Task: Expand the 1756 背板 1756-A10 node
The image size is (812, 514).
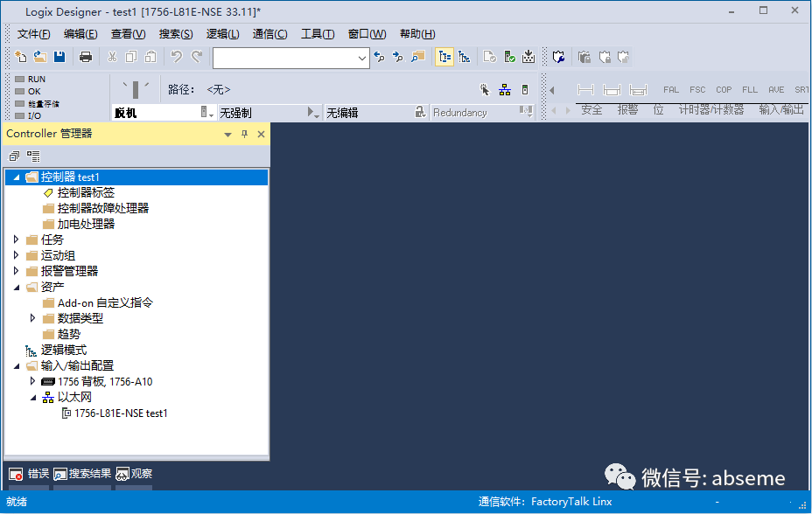Action: point(32,381)
